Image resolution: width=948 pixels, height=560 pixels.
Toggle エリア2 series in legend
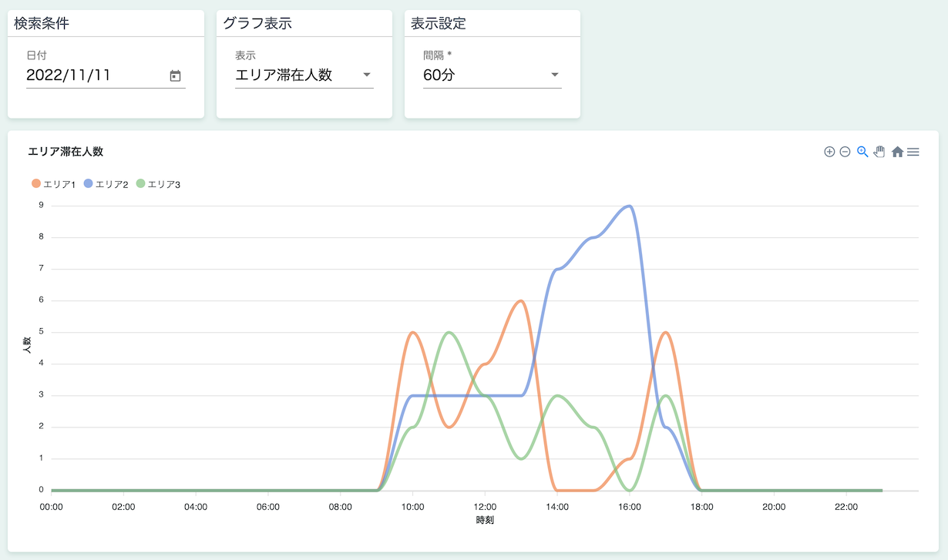[x=105, y=184]
